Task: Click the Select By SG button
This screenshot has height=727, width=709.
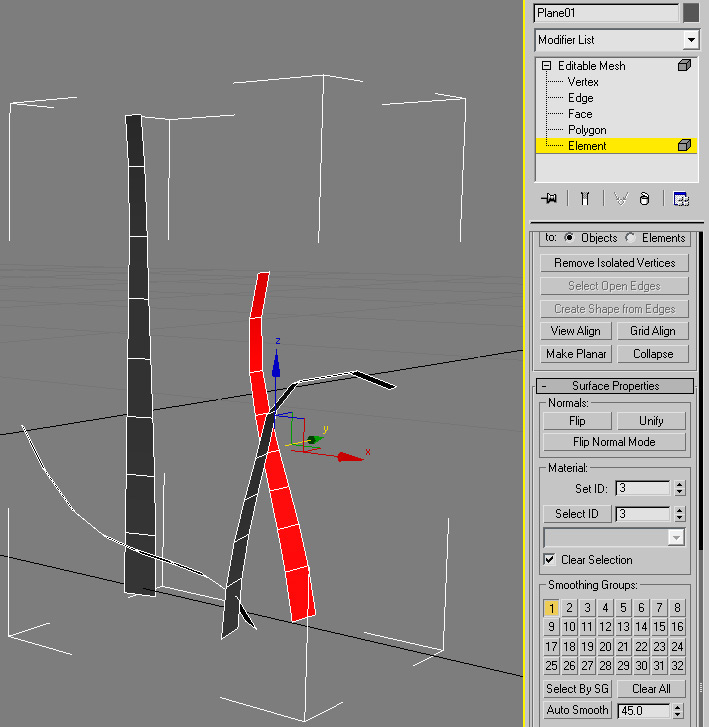Action: tap(577, 689)
